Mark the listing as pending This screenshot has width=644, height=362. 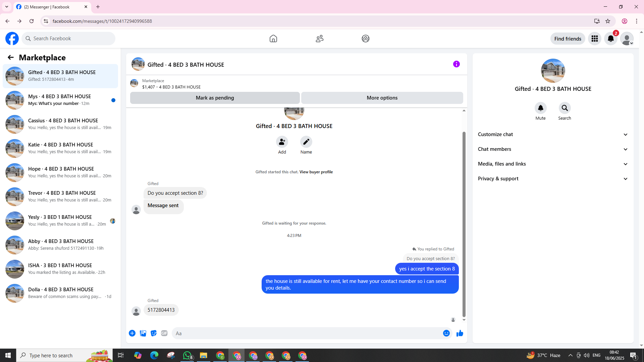[215, 98]
